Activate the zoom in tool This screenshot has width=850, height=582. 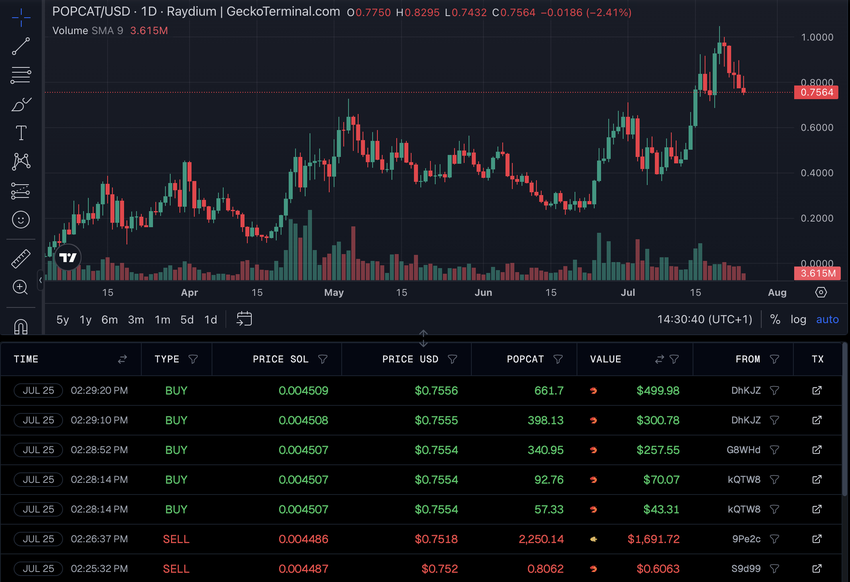click(21, 287)
